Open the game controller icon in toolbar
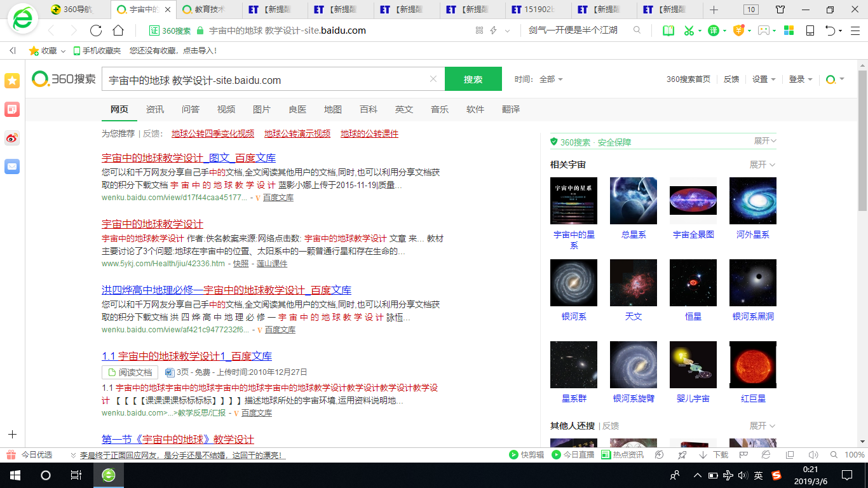 764,30
